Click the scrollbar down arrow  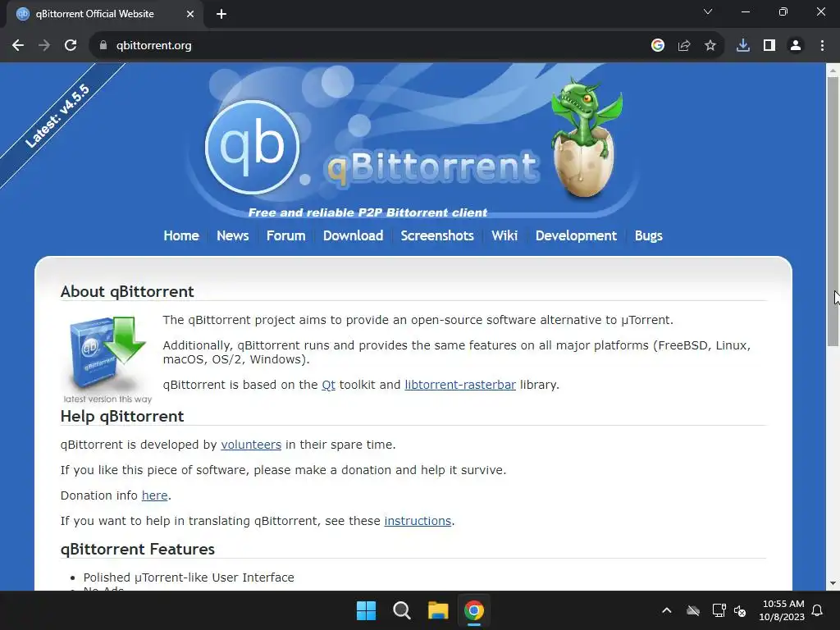[x=833, y=583]
